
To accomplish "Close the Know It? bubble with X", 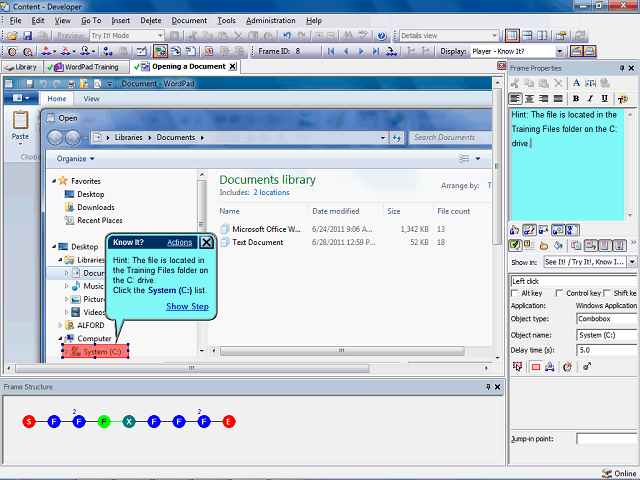I will (206, 242).
